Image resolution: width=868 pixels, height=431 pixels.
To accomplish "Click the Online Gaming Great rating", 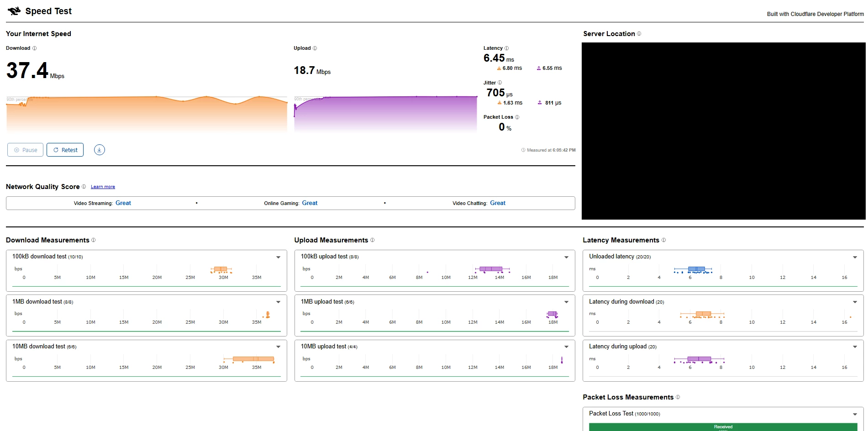I will 310,203.
